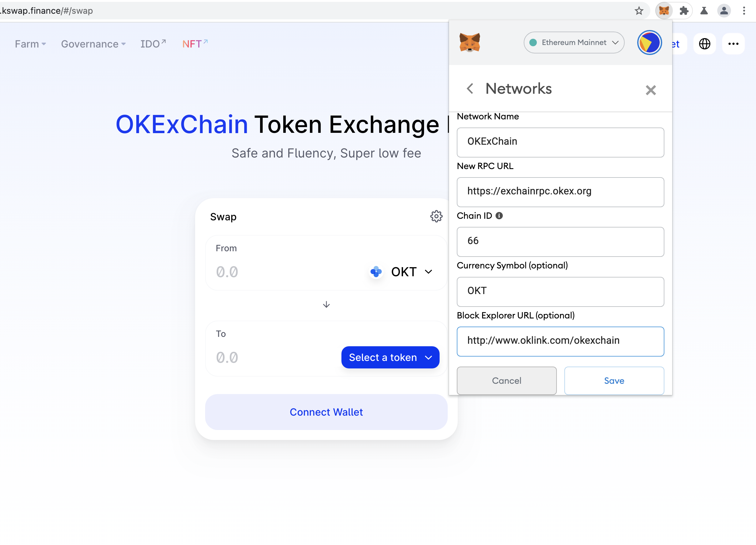The height and width of the screenshot is (545, 756).
Task: Open swap settings gear icon
Action: click(x=436, y=216)
